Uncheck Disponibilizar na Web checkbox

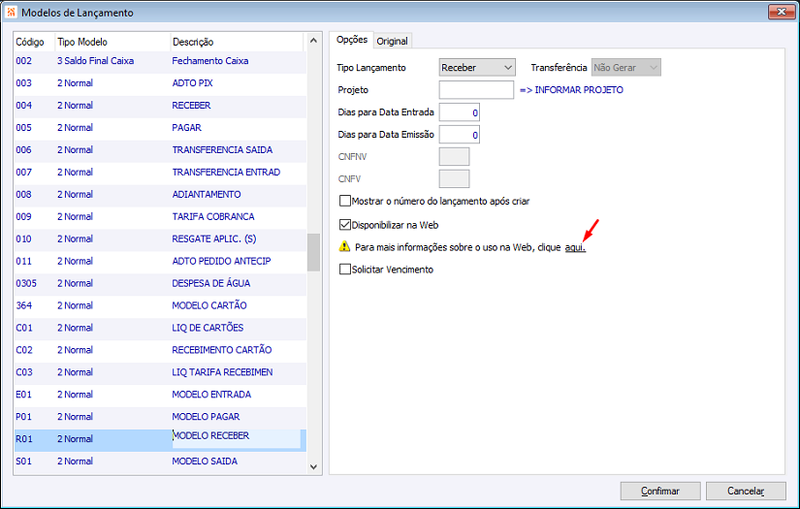coord(345,225)
